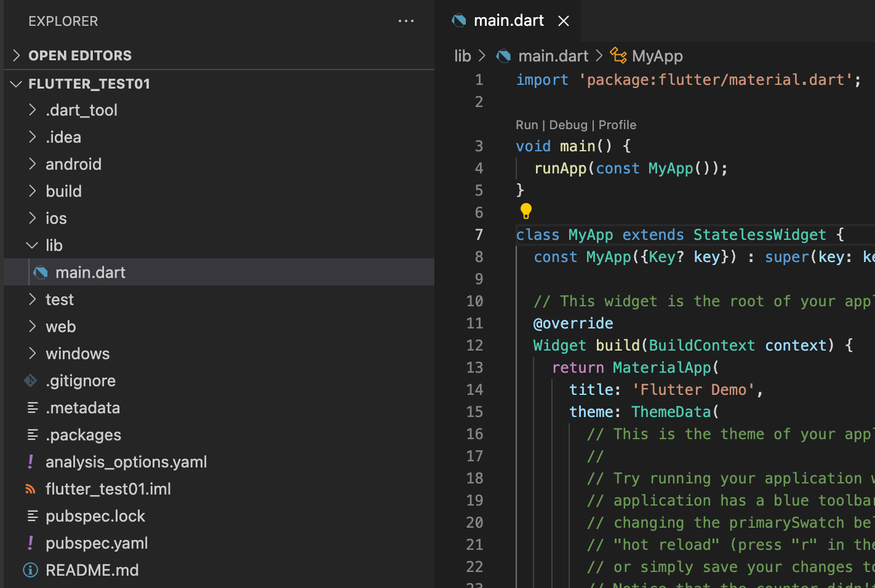Click the EXPLORER panel title
Image resolution: width=875 pixels, height=588 pixels.
(63, 21)
